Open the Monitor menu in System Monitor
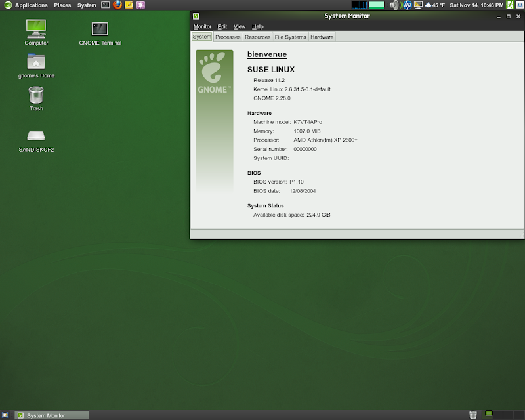 click(x=202, y=26)
